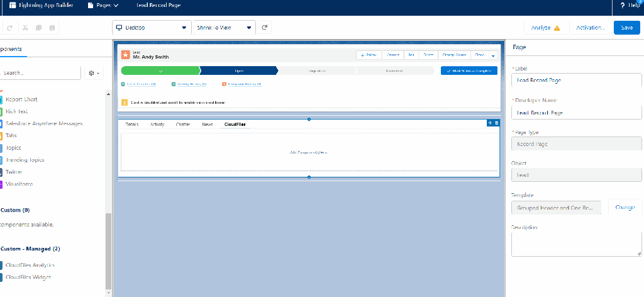Click the Trending Topics component icon
The height and width of the screenshot is (297, 644).
click(x=1, y=160)
